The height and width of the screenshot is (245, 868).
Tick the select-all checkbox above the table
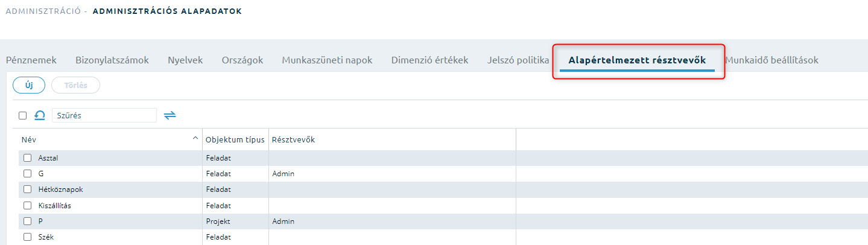pyautogui.click(x=23, y=115)
